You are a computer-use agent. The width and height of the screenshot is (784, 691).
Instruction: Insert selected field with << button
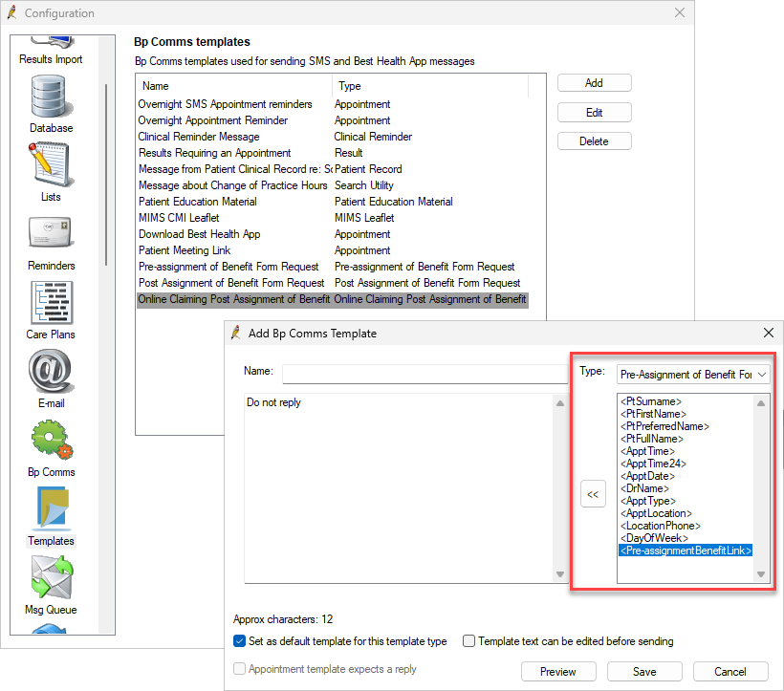593,494
